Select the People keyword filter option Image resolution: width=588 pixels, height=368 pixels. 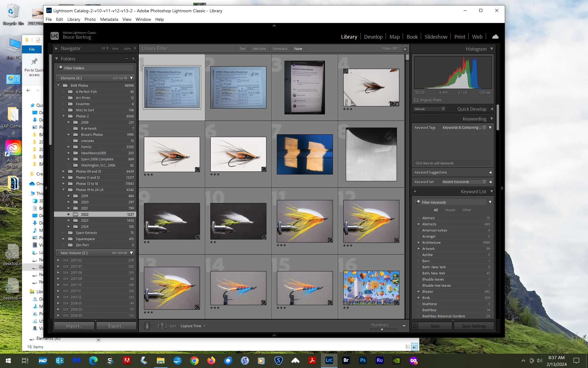[450, 210]
